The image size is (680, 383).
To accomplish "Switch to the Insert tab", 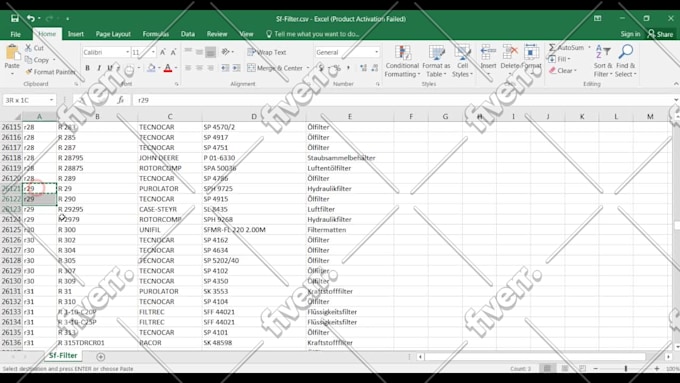I will (75, 34).
